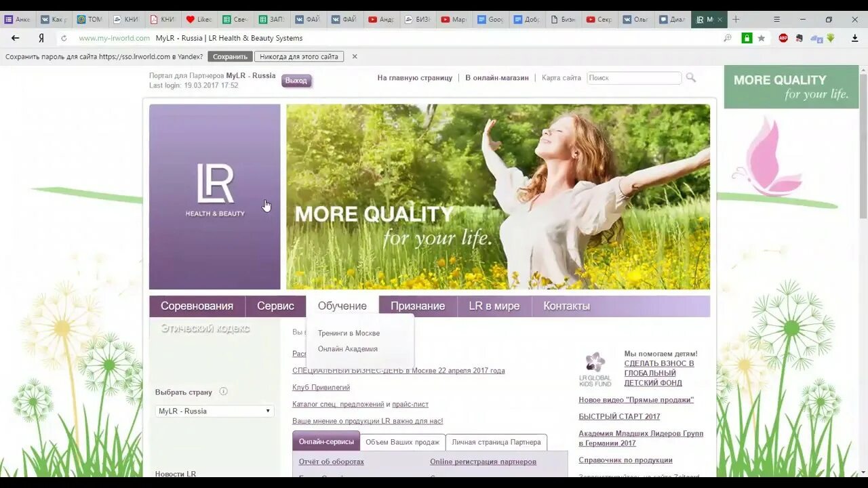
Task: Switch to the Добр docs tab
Action: (x=526, y=19)
